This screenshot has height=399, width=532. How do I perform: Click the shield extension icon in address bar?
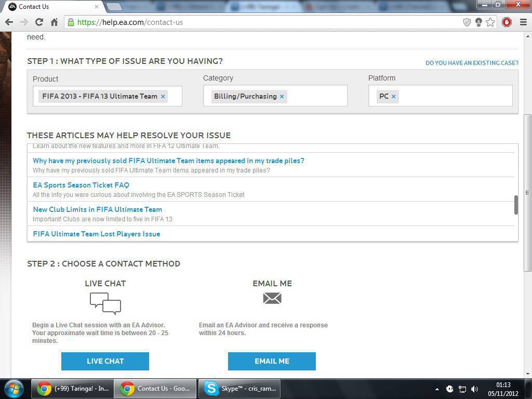467,22
